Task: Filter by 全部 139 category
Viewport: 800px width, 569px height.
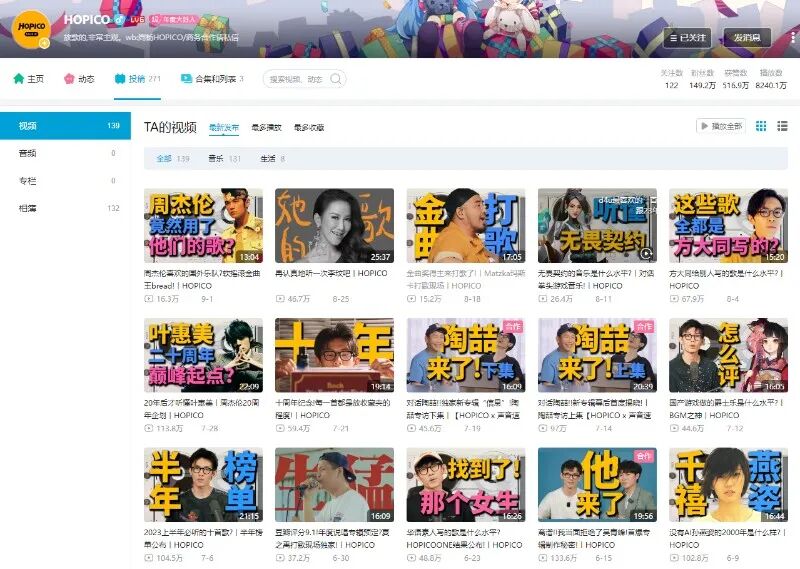Action: click(173, 159)
